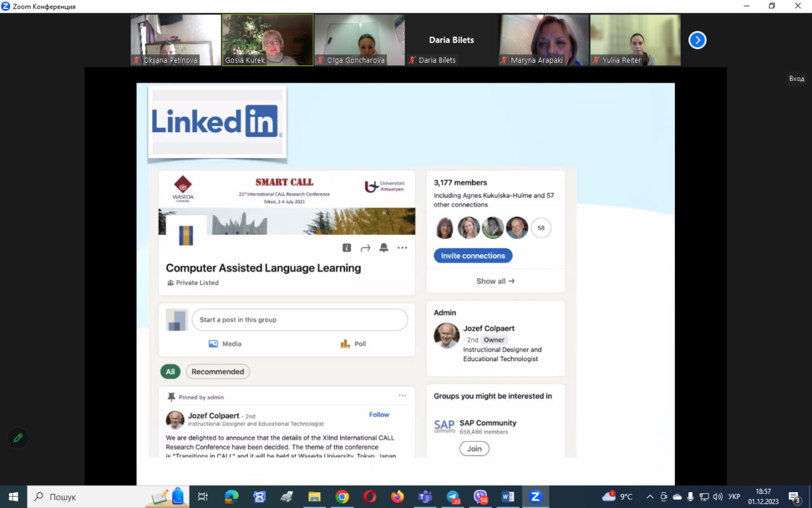Select Yuliia Reiter's video thumbnail
Screen dimensions: 812x508
636,40
